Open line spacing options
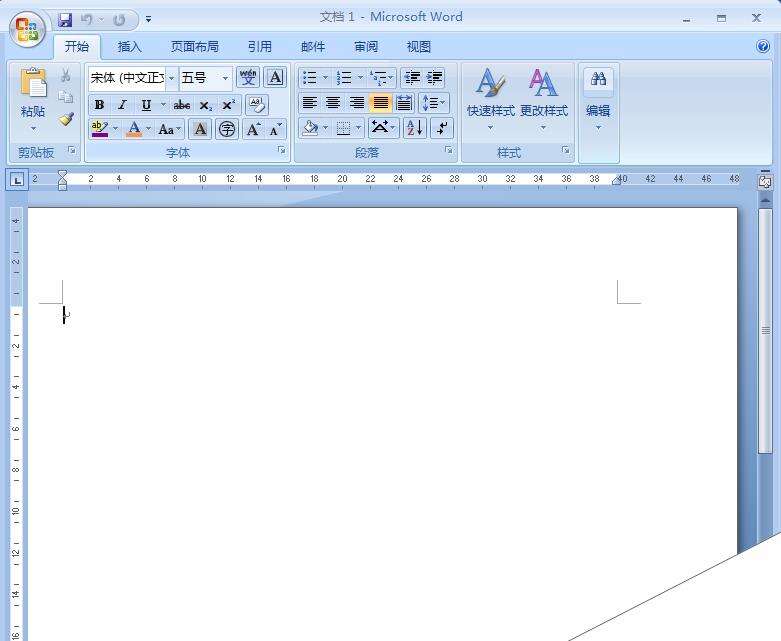Screen dimensions: 781x641 (x=434, y=103)
